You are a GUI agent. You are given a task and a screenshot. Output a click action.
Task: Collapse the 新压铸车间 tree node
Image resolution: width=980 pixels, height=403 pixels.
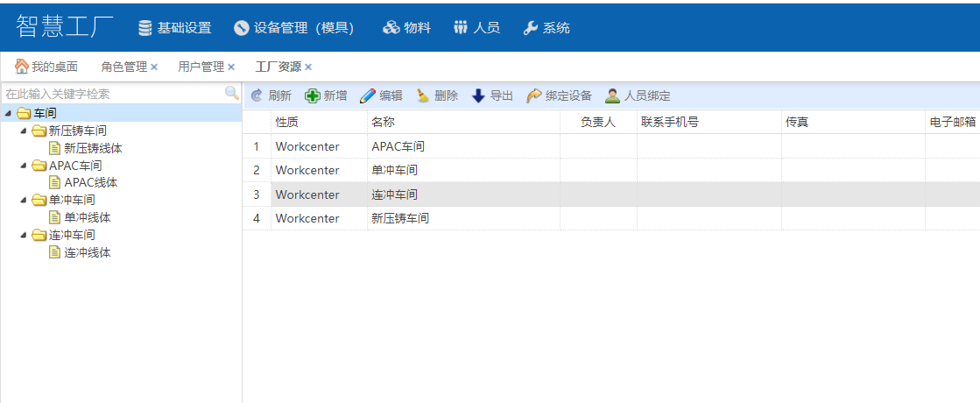(24, 131)
